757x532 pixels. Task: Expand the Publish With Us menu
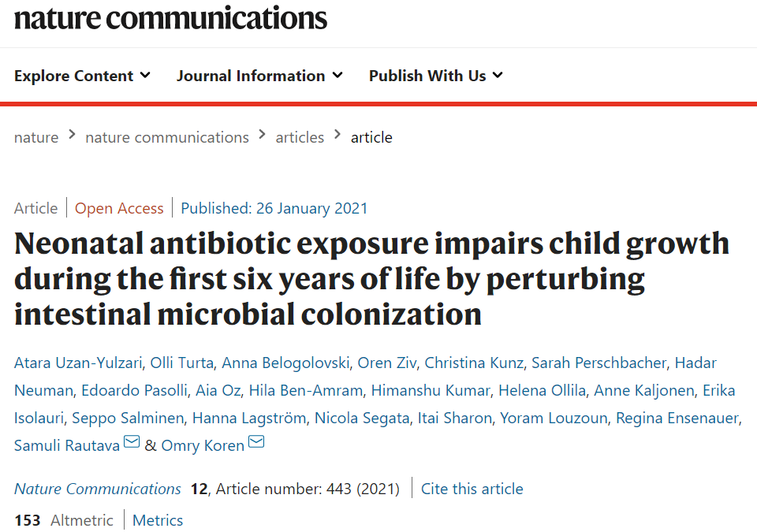point(436,76)
